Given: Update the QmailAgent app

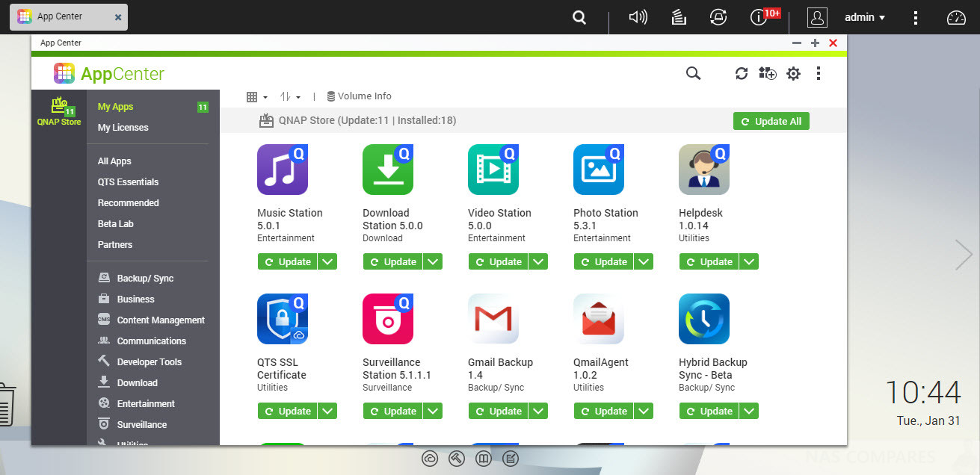Looking at the screenshot, I should click(x=604, y=411).
